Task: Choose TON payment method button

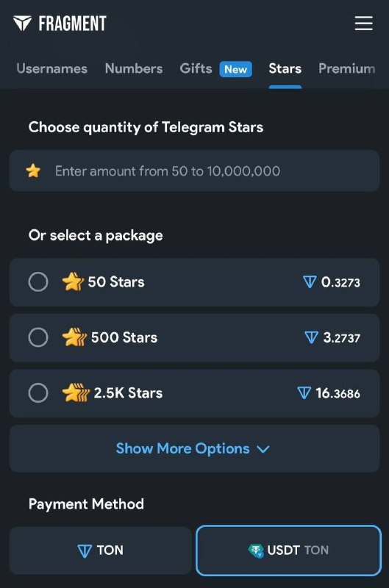Action: pyautogui.click(x=100, y=550)
